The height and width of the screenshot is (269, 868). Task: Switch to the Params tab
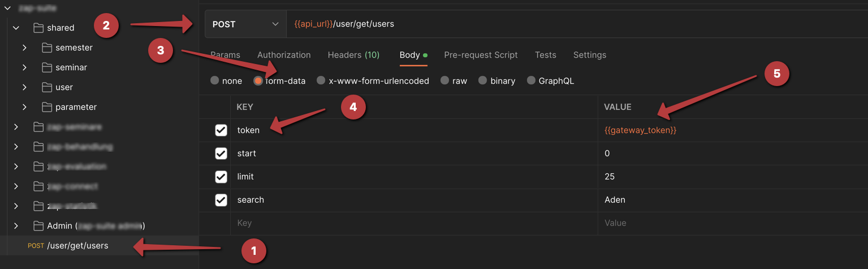tap(225, 55)
